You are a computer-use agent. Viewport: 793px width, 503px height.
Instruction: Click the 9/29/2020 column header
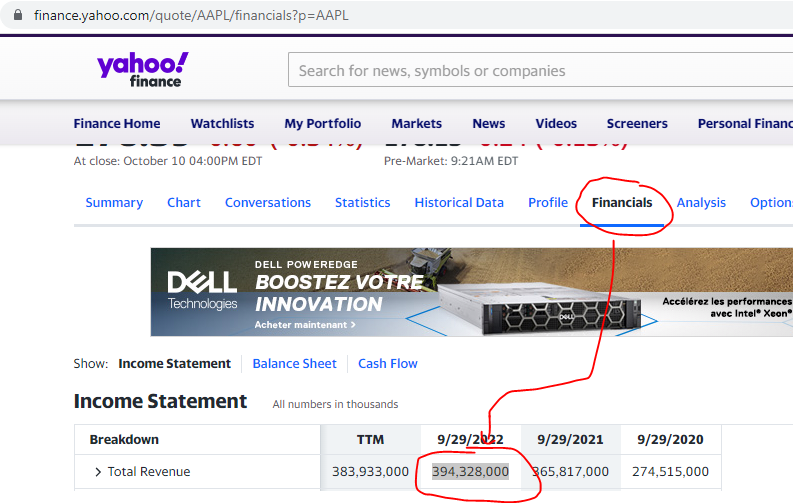click(670, 439)
